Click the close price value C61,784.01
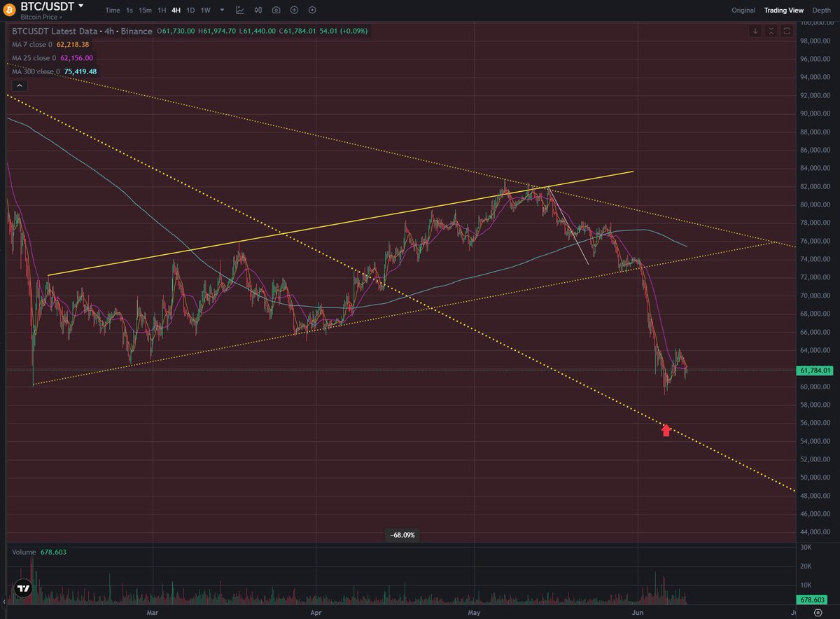The width and height of the screenshot is (840, 619). (x=297, y=32)
